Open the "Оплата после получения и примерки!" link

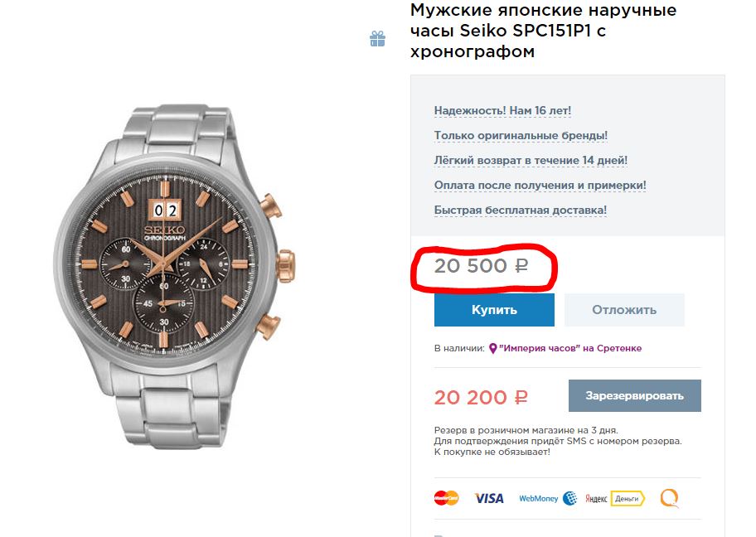point(540,186)
